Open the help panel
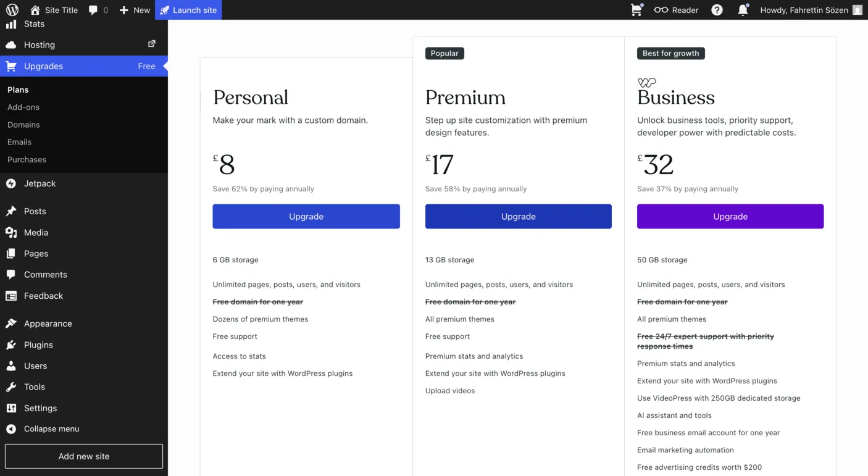The image size is (868, 476). 716,9
